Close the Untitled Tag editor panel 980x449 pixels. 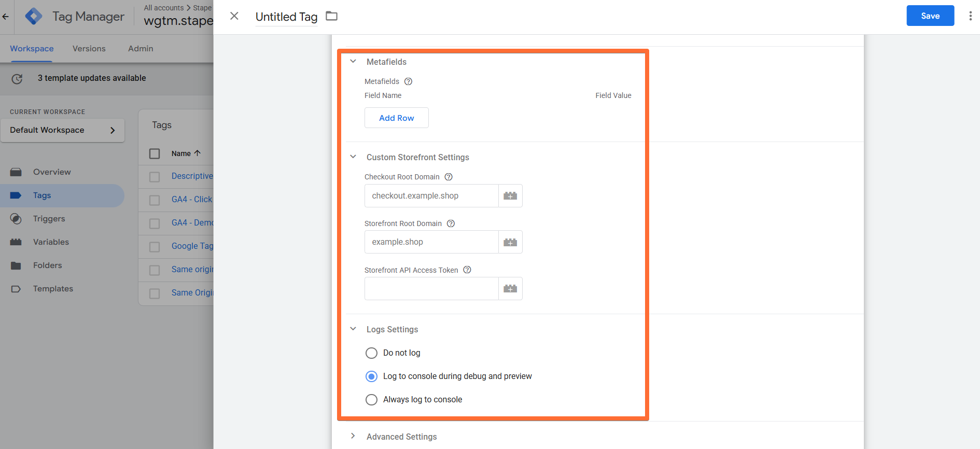[234, 16]
